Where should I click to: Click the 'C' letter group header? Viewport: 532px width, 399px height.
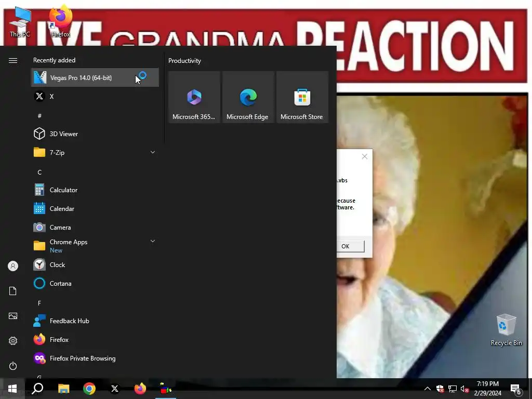39,172
